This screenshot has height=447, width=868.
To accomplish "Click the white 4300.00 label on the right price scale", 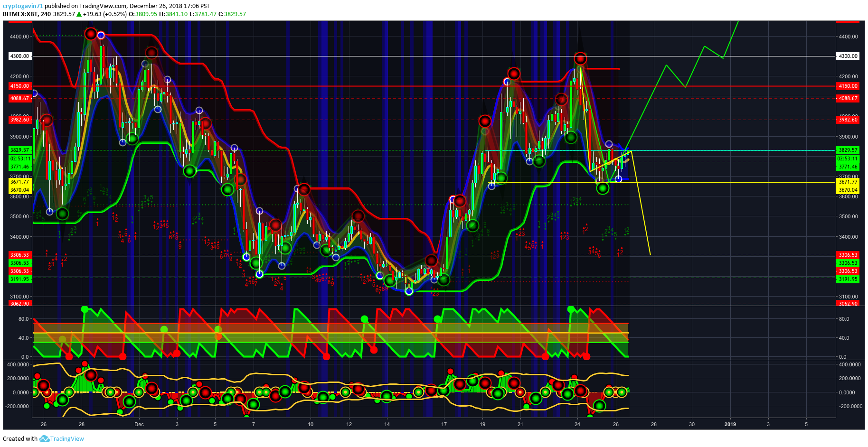I will click(848, 56).
